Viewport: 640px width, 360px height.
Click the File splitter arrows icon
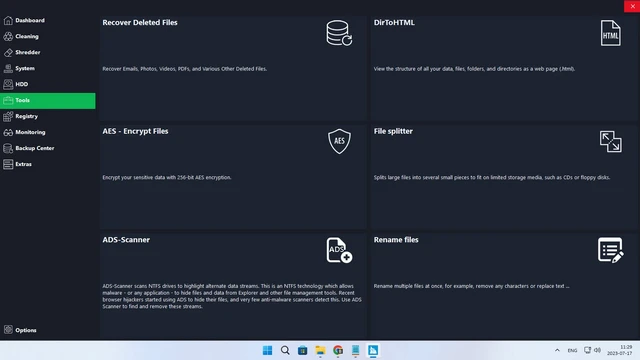611,142
